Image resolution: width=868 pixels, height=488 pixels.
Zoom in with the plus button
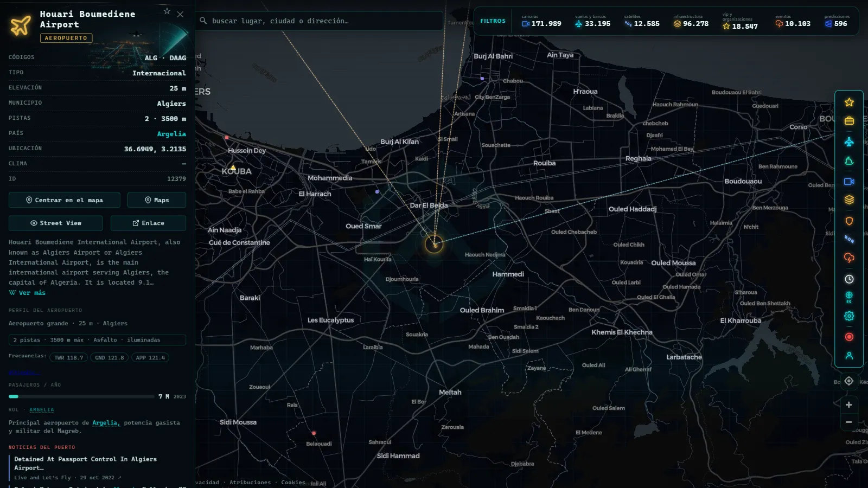tap(849, 404)
